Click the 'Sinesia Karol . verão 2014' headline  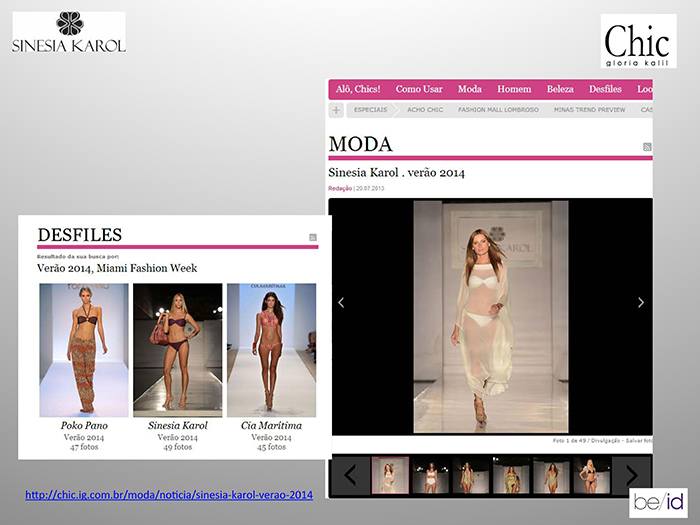(396, 173)
